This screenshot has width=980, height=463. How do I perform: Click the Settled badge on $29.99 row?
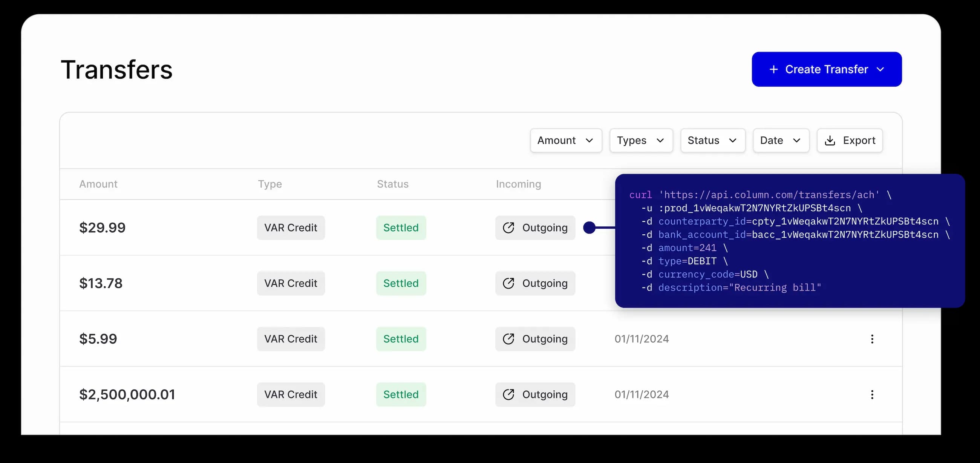(401, 228)
